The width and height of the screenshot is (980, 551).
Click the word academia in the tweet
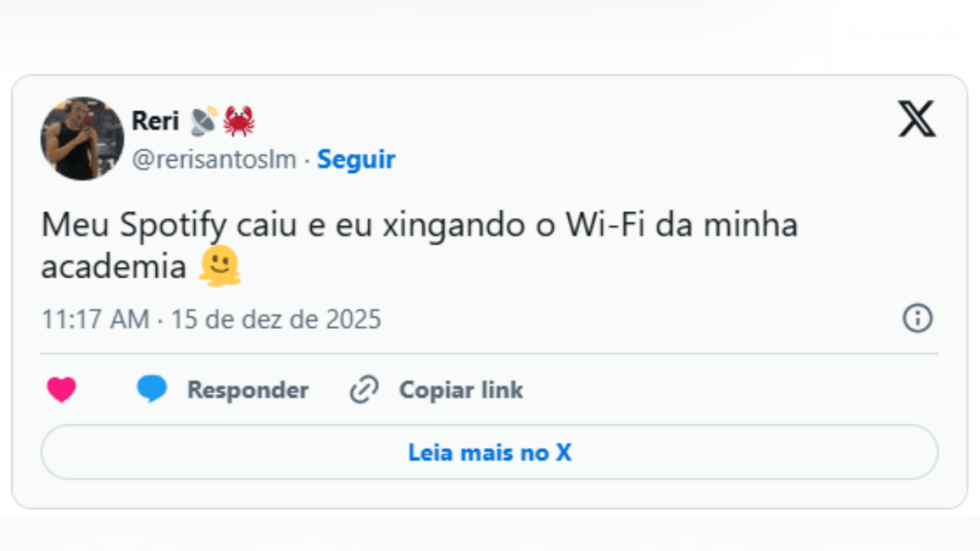coord(113,267)
